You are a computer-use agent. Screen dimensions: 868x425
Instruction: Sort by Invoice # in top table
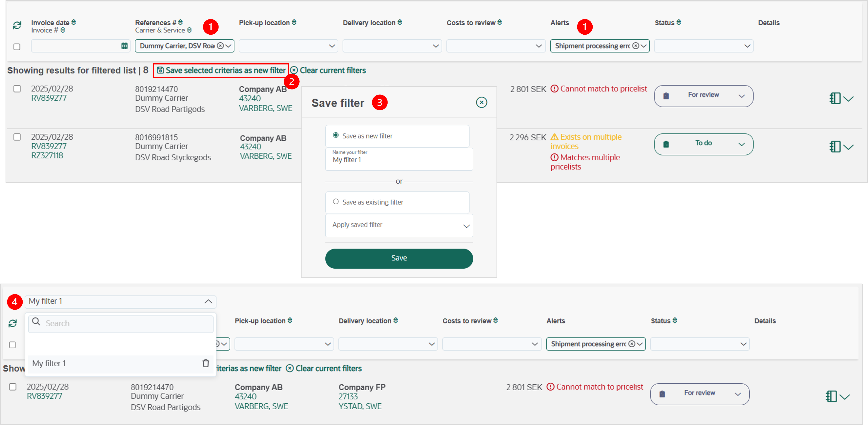coord(63,30)
